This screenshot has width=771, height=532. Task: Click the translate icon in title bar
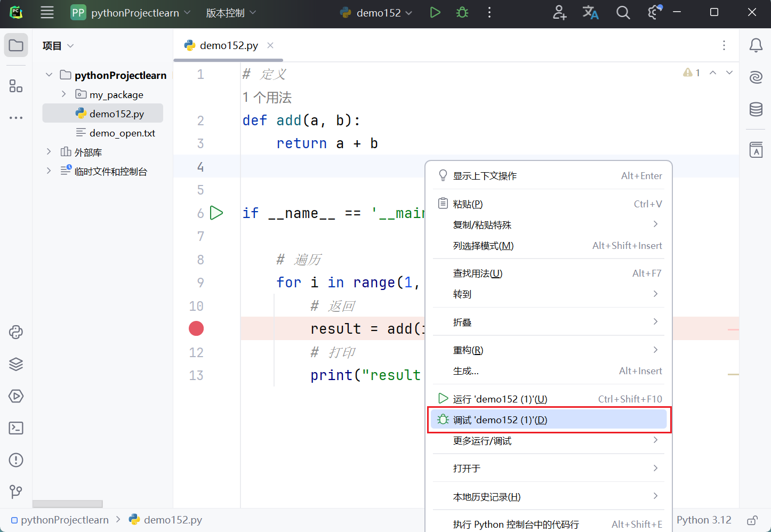coord(590,12)
